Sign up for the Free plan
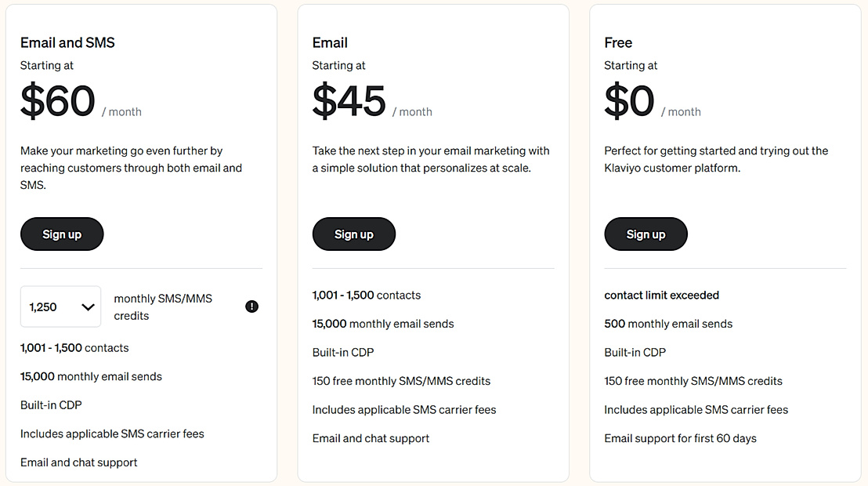This screenshot has width=868, height=486. [646, 234]
